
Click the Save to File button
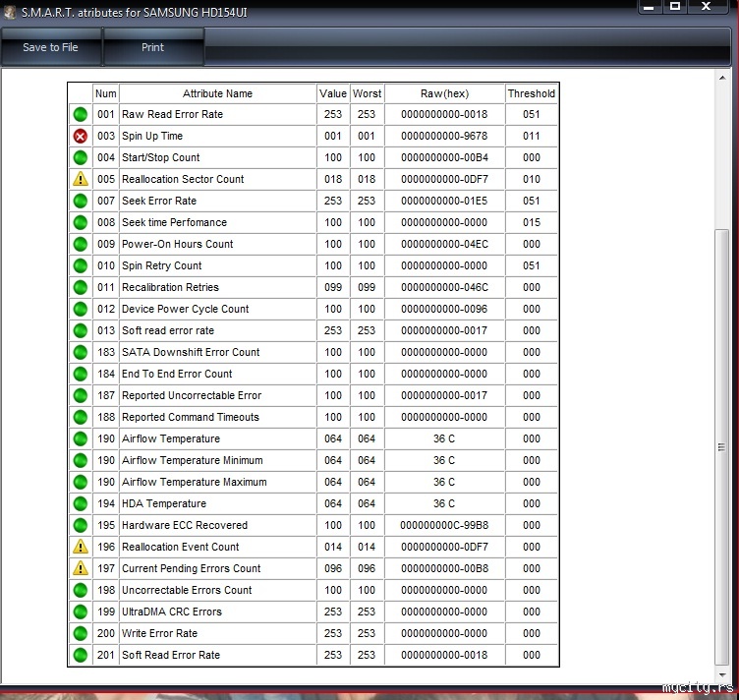[x=51, y=47]
